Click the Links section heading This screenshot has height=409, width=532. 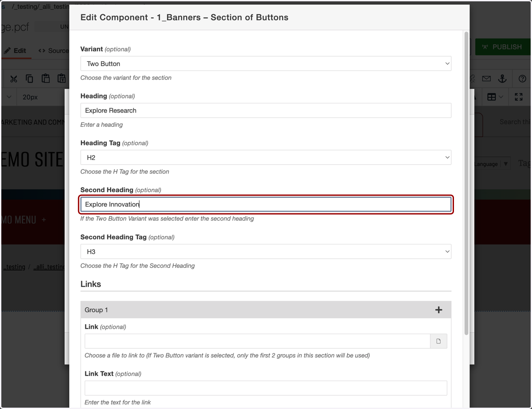pyautogui.click(x=91, y=284)
